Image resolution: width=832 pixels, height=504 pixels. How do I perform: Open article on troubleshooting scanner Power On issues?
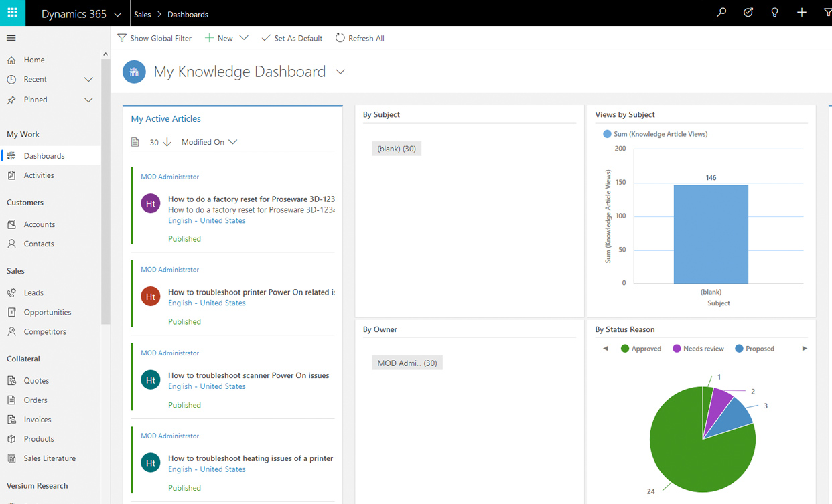pos(249,375)
